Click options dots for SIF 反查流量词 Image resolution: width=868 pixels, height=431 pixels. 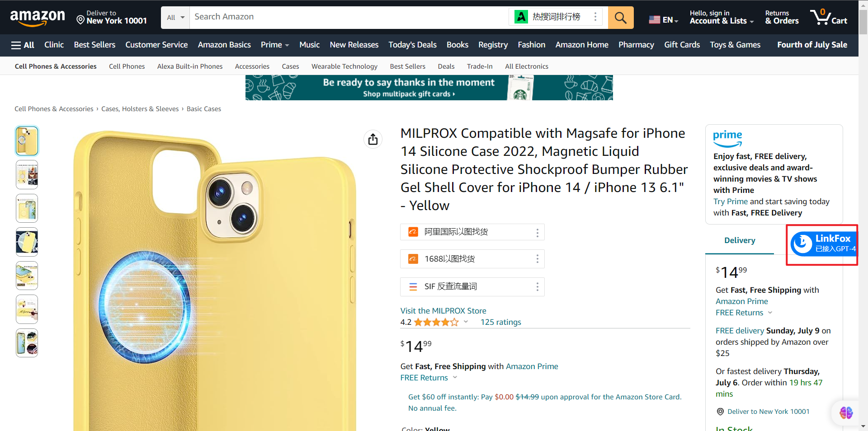537,287
